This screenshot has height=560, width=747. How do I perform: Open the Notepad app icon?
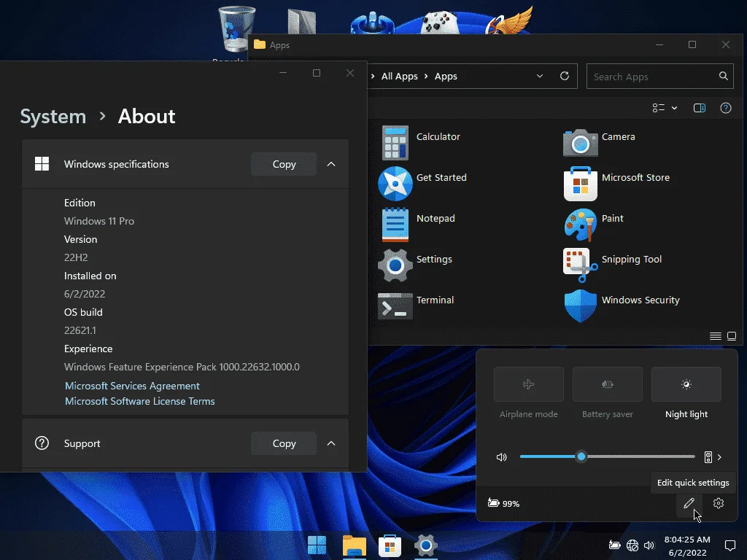395,225
